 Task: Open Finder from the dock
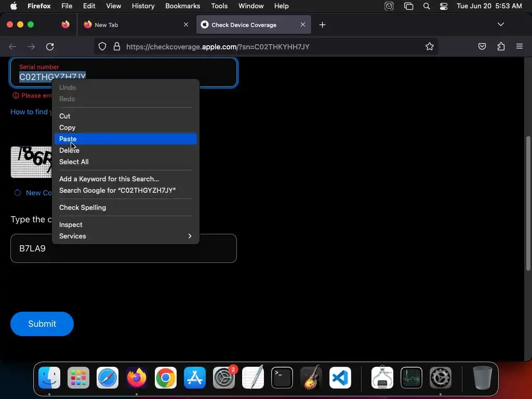(x=49, y=378)
